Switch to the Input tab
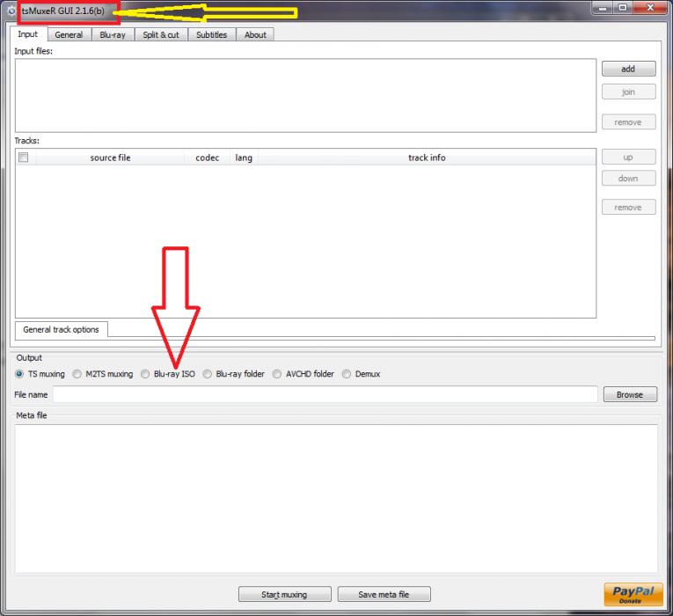Viewport: 673px width, 616px height. pyautogui.click(x=28, y=34)
